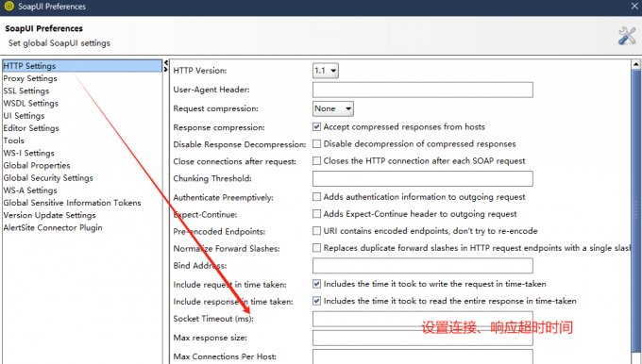Select HTTP Settings in the list

pos(82,66)
